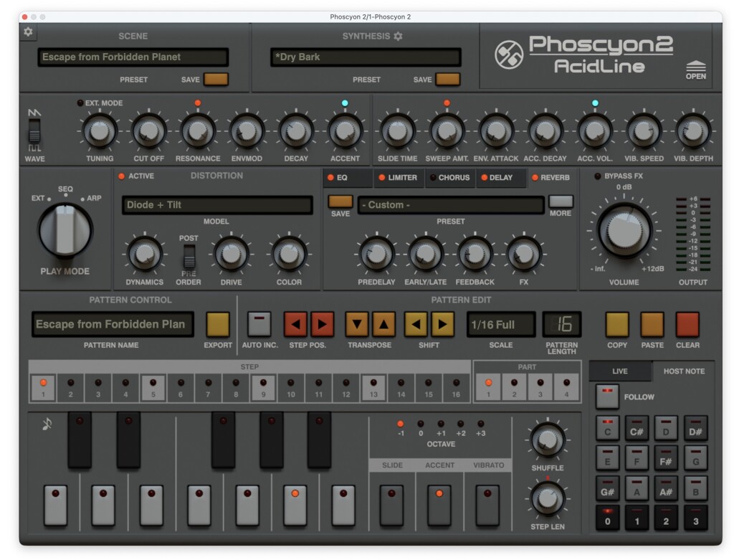Viewport: 734px width, 560px height.
Task: Click the rest note icon
Action: 47,424
